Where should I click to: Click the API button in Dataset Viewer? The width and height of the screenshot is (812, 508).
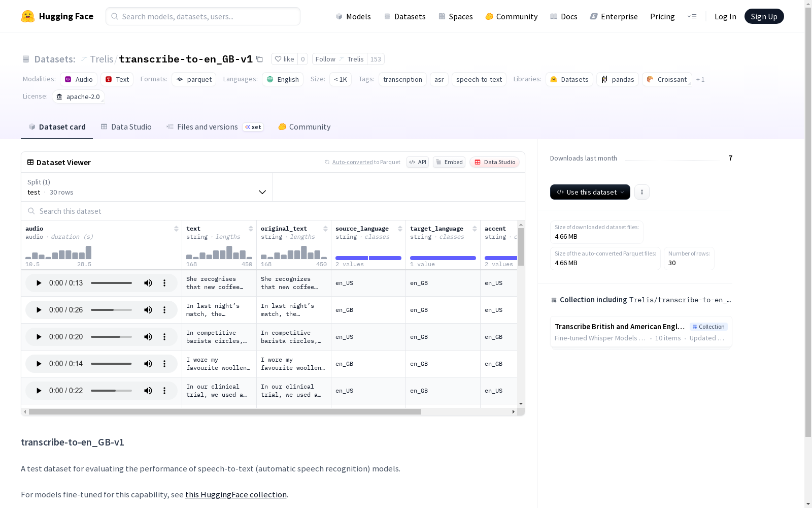(418, 162)
